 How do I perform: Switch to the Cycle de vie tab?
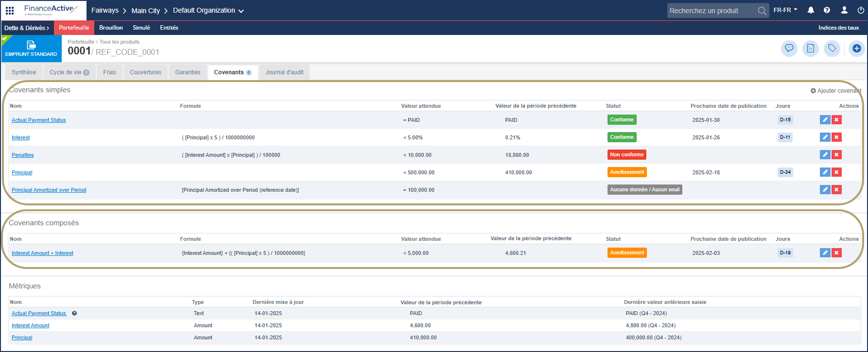(69, 72)
